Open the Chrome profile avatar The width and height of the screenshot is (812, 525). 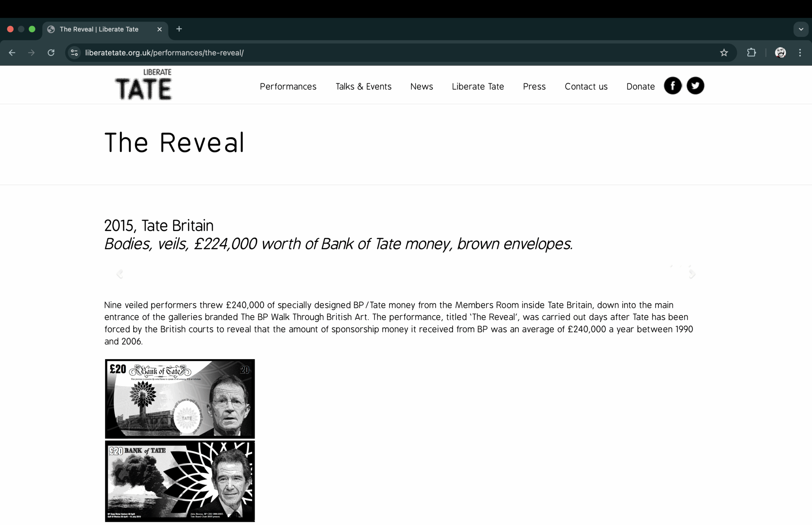pos(780,53)
